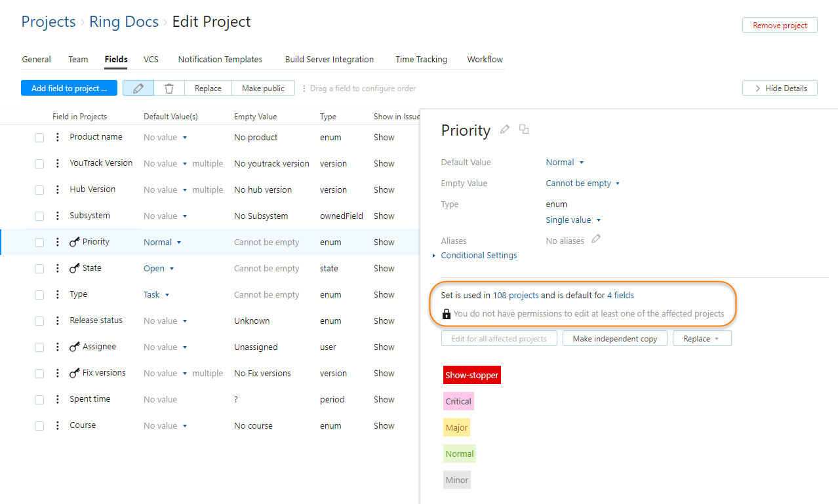The image size is (838, 504).
Task: Click the copy icon next to Priority heading
Action: (x=523, y=129)
